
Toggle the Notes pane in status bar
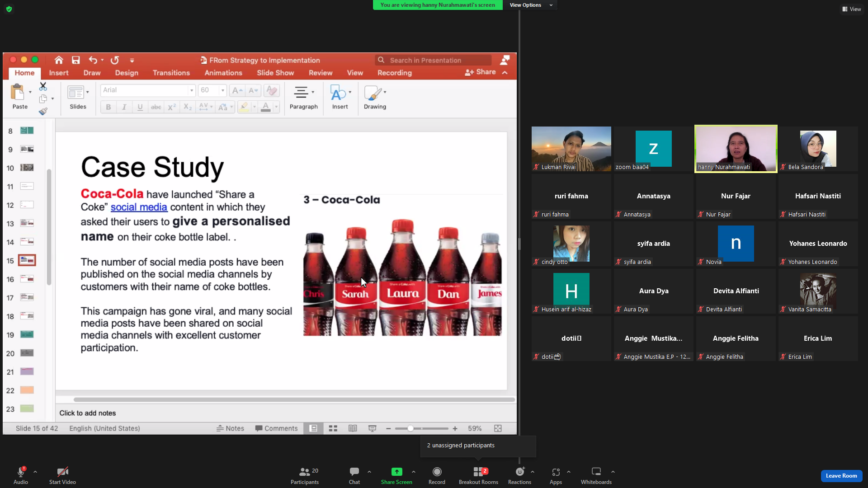pos(230,428)
